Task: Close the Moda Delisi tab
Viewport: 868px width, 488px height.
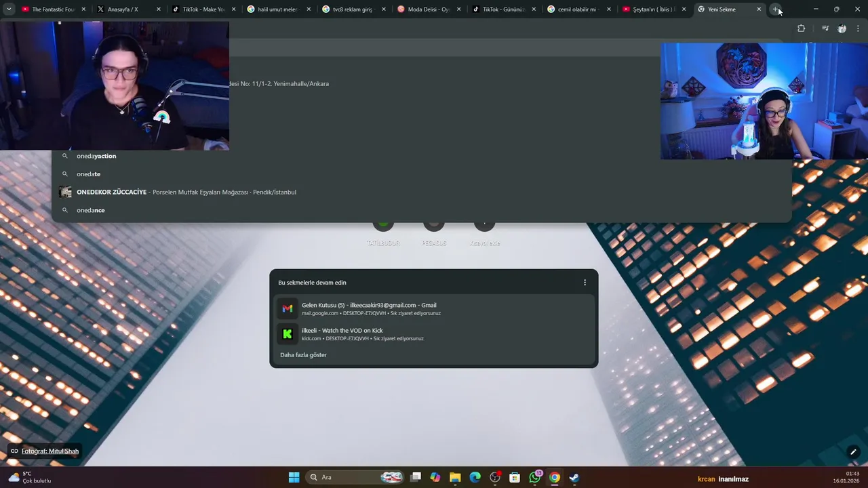Action: point(459,9)
